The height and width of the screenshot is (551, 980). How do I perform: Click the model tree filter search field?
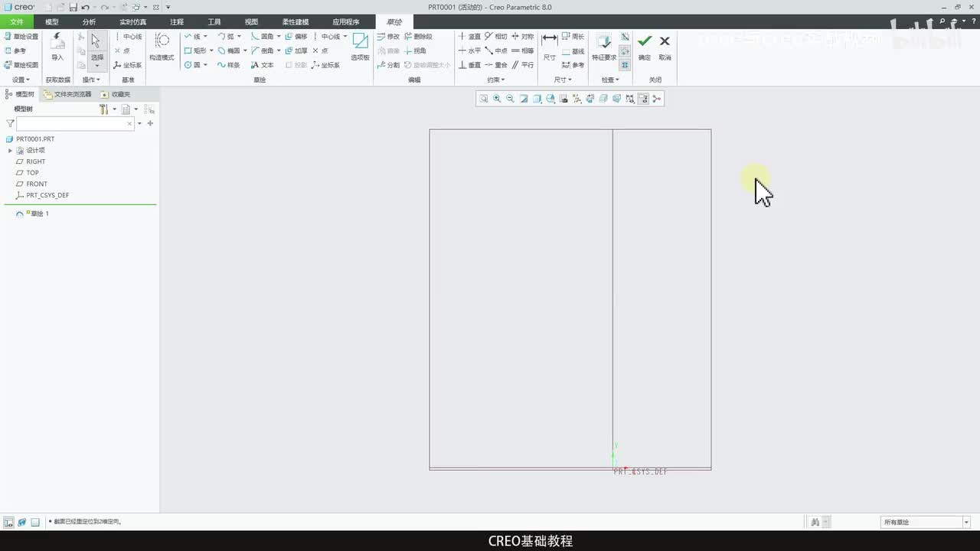pyautogui.click(x=75, y=123)
